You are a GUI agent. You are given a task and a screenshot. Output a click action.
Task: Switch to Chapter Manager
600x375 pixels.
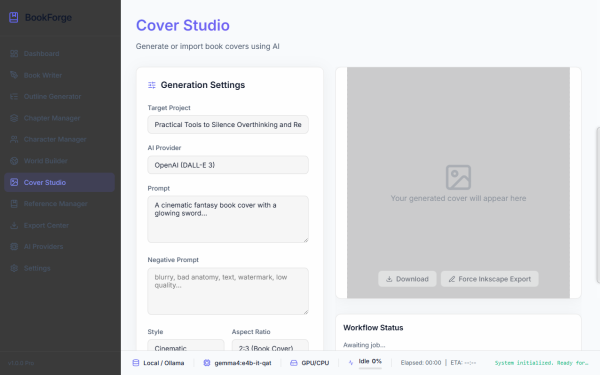[x=59, y=118]
